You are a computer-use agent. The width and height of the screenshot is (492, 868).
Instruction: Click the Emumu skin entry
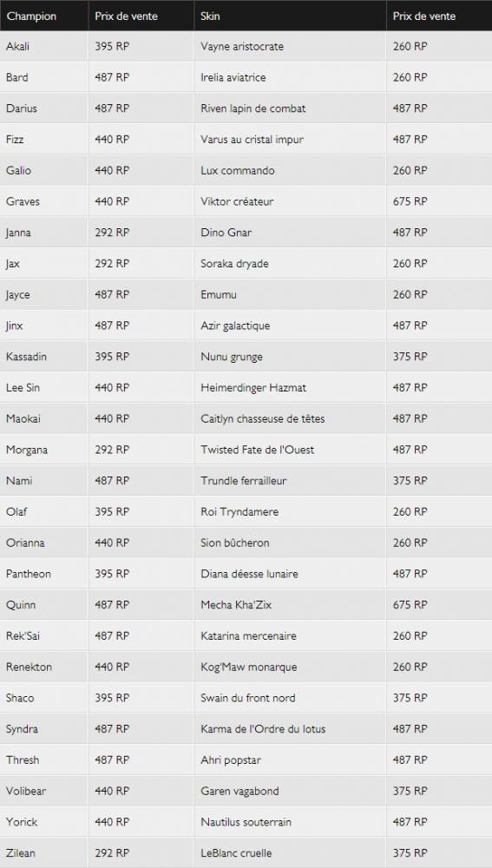(x=219, y=294)
